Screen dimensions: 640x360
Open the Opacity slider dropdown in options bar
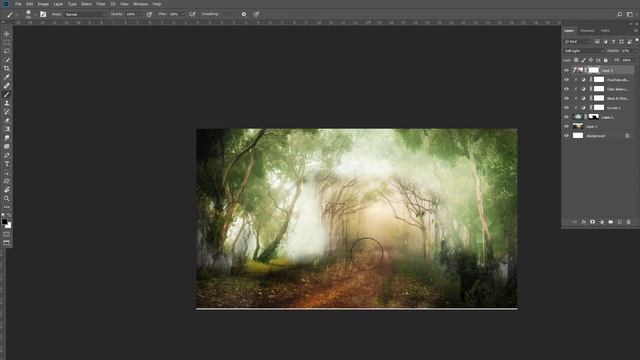coord(139,14)
